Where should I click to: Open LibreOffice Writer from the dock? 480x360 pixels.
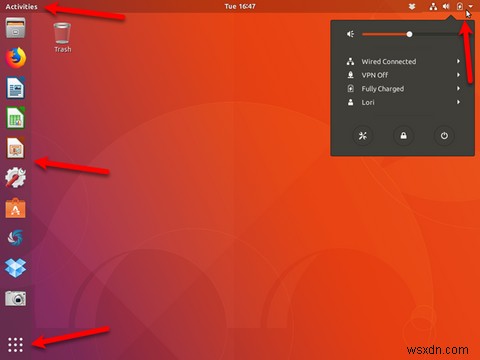tap(15, 88)
